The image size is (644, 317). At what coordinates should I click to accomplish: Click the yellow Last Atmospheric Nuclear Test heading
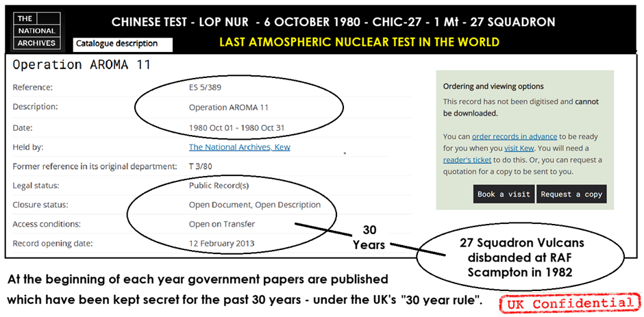(360, 42)
